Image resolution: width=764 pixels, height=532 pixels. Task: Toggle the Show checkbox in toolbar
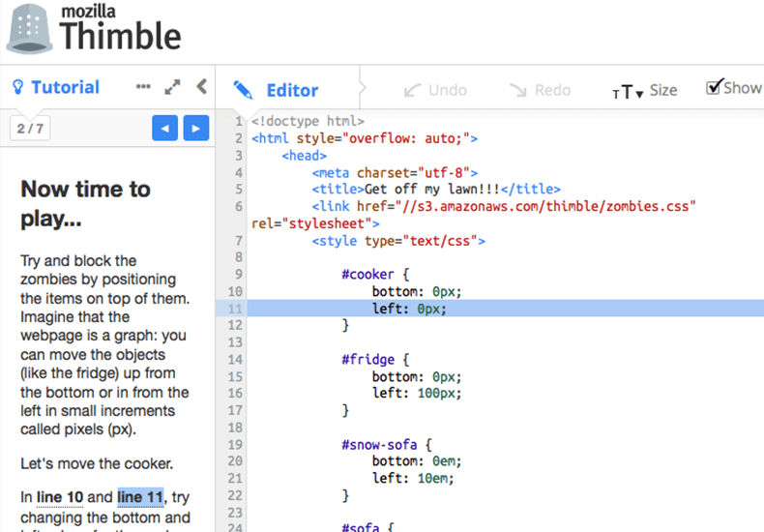point(714,87)
